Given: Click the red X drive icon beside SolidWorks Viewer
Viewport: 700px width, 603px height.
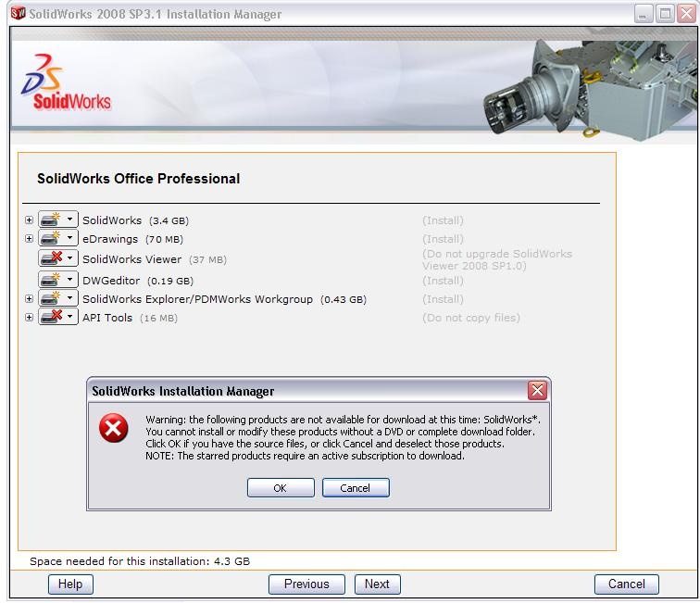Looking at the screenshot, I should pos(50,258).
